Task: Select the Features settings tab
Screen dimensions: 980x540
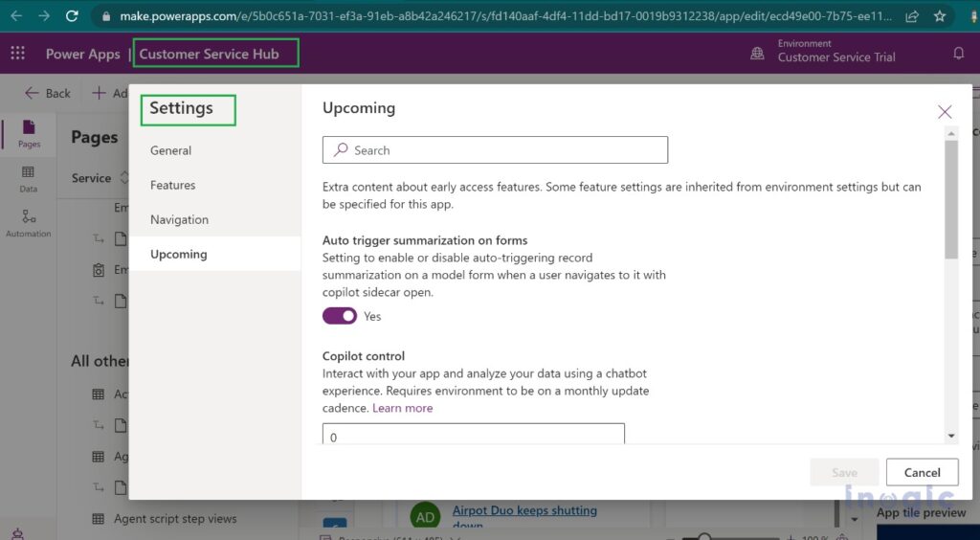Action: [215, 185]
